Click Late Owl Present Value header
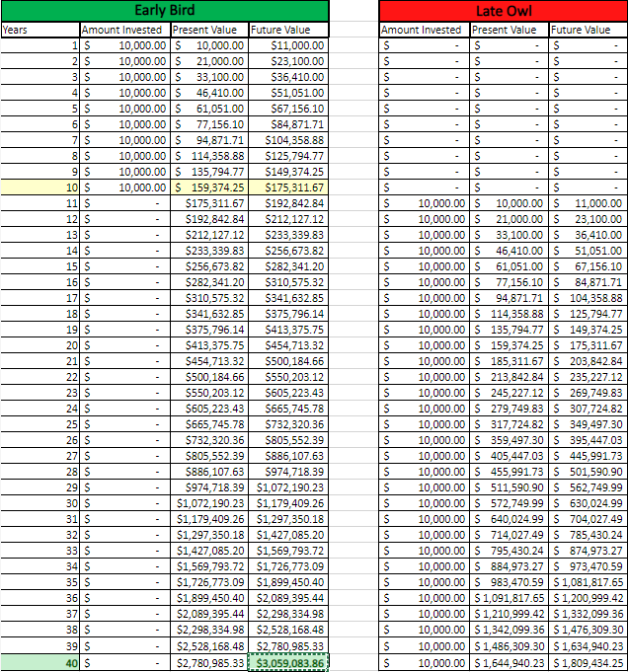Image resolution: width=628 pixels, height=672 pixels. [x=510, y=30]
